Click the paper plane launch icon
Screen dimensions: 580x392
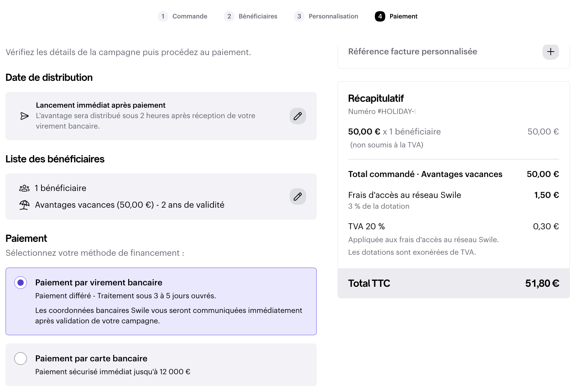point(24,116)
